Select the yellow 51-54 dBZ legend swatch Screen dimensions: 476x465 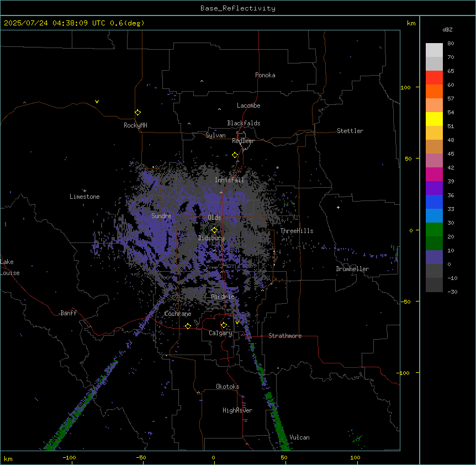434,119
